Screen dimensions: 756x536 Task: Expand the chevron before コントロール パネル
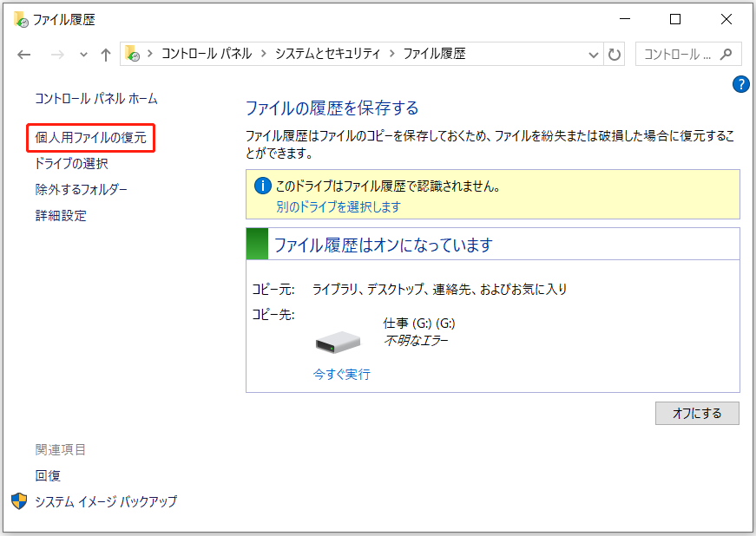point(150,54)
